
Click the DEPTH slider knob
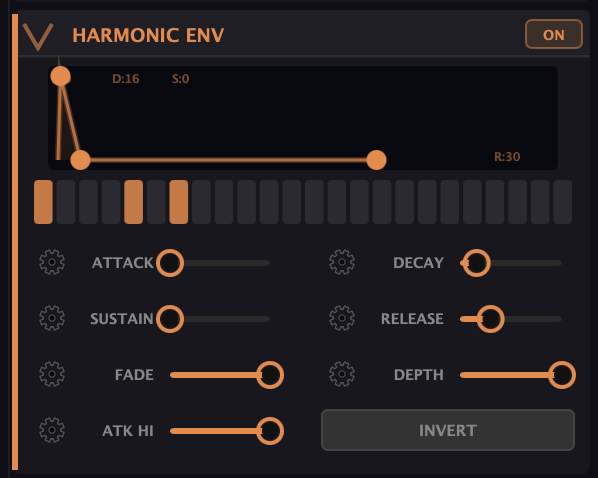click(x=562, y=375)
